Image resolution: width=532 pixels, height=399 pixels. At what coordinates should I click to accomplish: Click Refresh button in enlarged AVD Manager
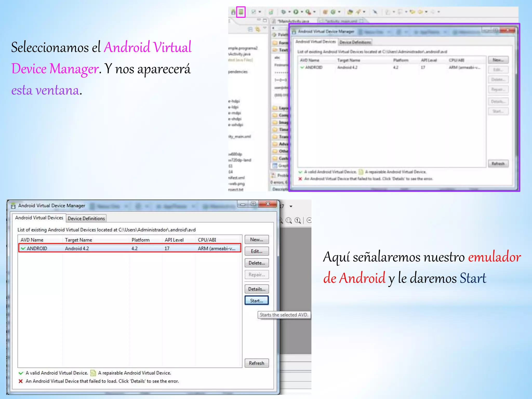click(x=257, y=363)
